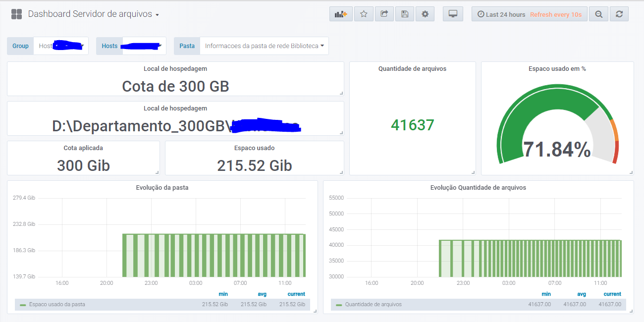Open the Dashboard Servidor de arquivos dropdown
Image resolution: width=644 pixels, height=322 pixels.
point(94,14)
